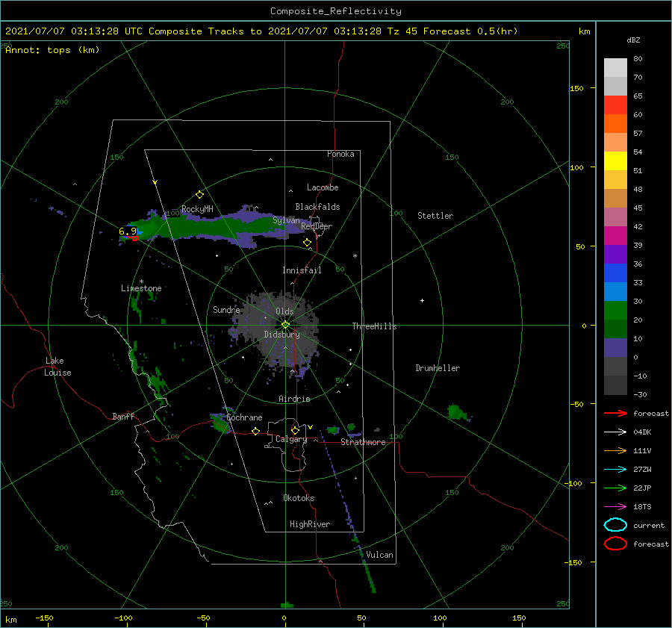
Task: Click the Olds city label
Action: pos(284,311)
